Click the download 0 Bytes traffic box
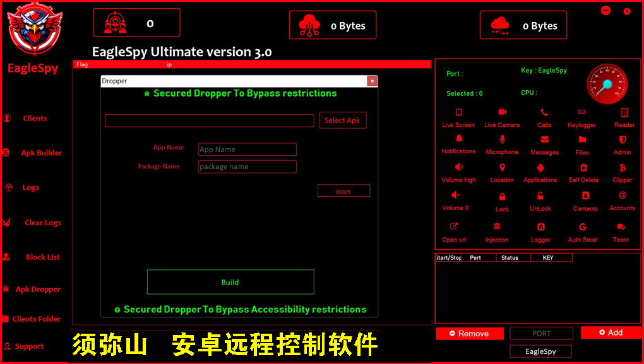 click(523, 25)
